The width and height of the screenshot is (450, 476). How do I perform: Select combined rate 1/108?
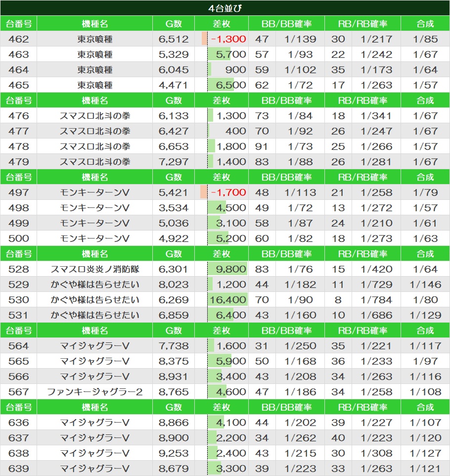(425, 391)
